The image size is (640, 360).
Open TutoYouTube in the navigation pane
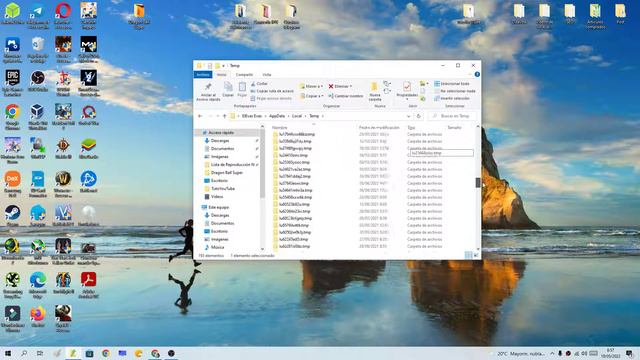[x=223, y=189]
